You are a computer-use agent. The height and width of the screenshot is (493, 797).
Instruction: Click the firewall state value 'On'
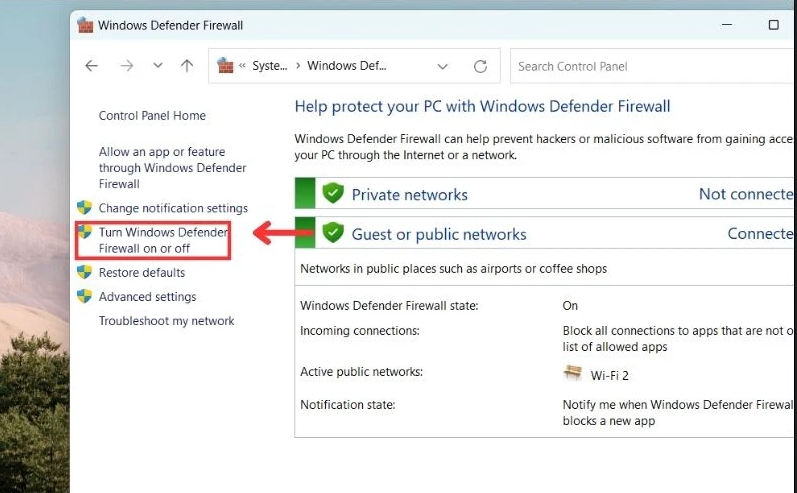(x=570, y=305)
